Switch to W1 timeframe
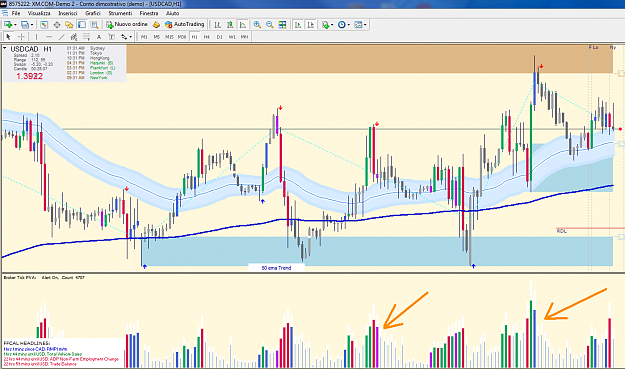Screen dimensions: 625x369 tap(232, 37)
